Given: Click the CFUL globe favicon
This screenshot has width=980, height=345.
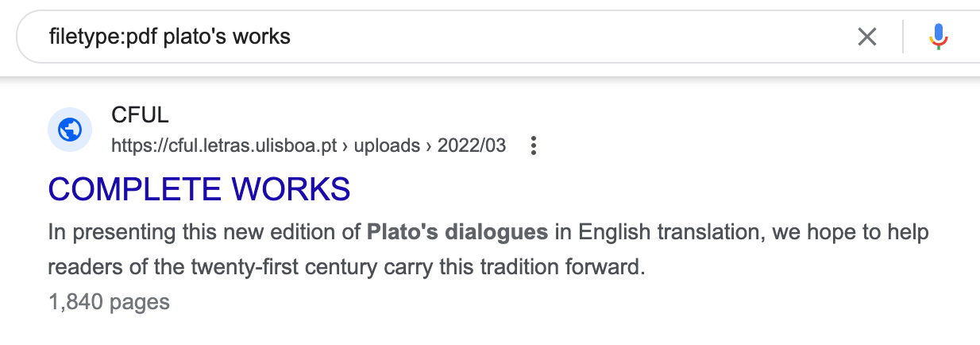Looking at the screenshot, I should click(x=70, y=129).
